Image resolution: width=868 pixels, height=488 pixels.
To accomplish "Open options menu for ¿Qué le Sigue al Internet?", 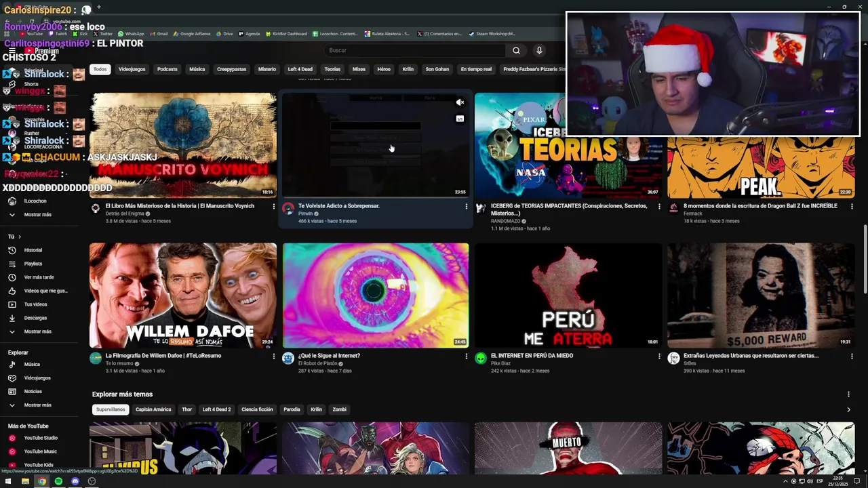I will [466, 356].
